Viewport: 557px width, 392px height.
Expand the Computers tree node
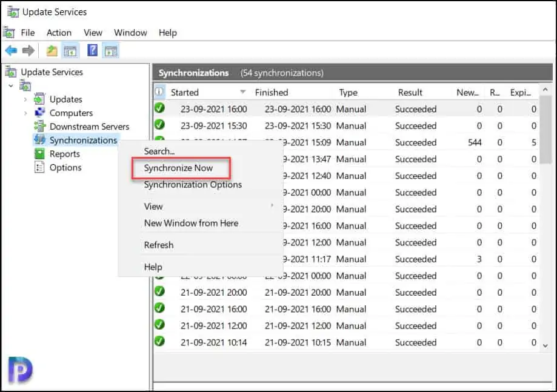25,113
